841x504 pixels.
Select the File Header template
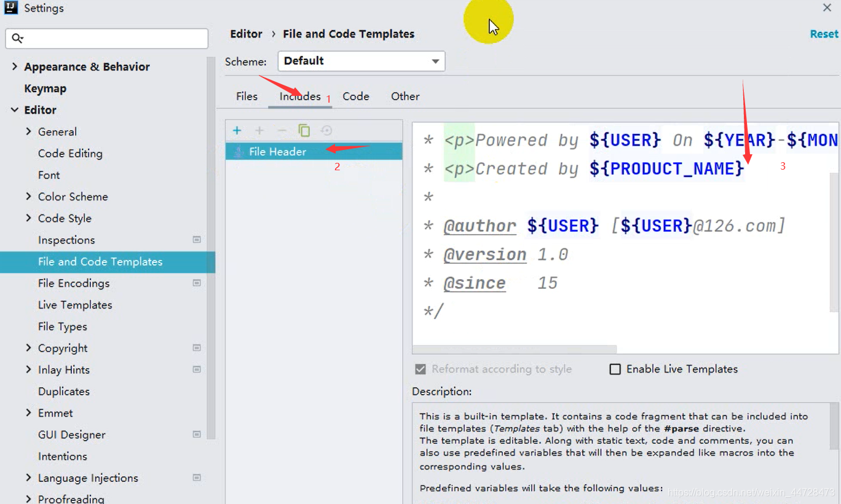pyautogui.click(x=314, y=152)
